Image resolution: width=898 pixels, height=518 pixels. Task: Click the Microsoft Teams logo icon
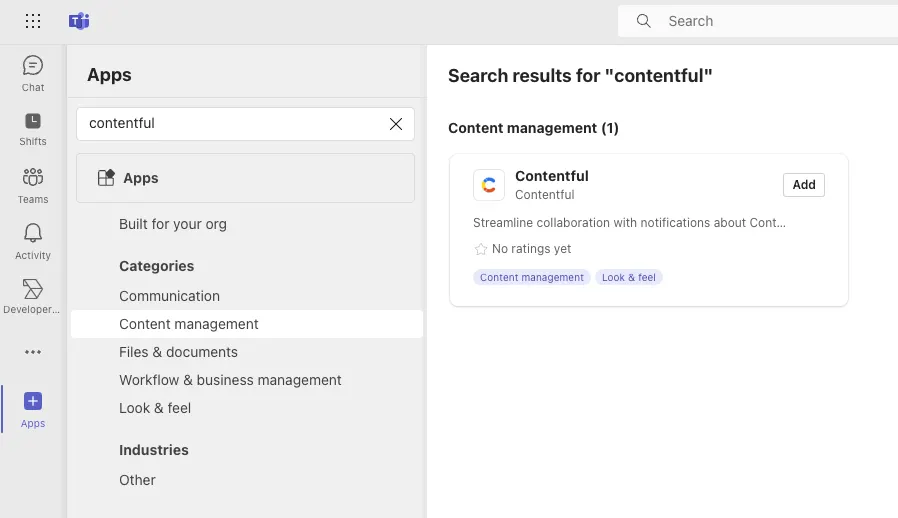coord(79,21)
